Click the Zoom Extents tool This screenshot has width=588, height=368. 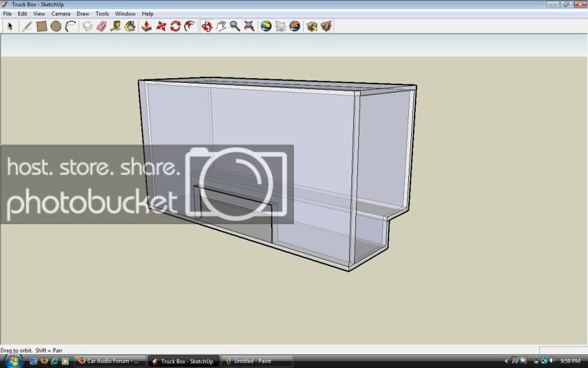[x=249, y=26]
